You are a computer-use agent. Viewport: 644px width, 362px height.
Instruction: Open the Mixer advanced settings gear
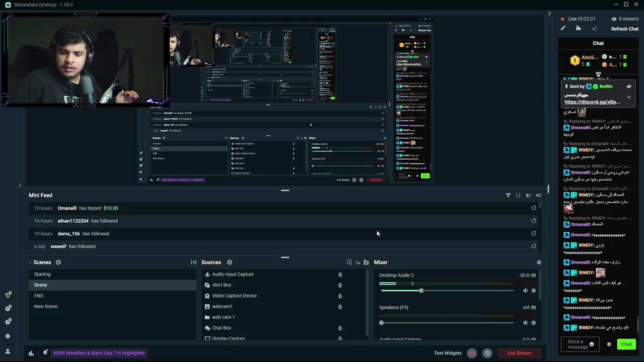tap(539, 262)
